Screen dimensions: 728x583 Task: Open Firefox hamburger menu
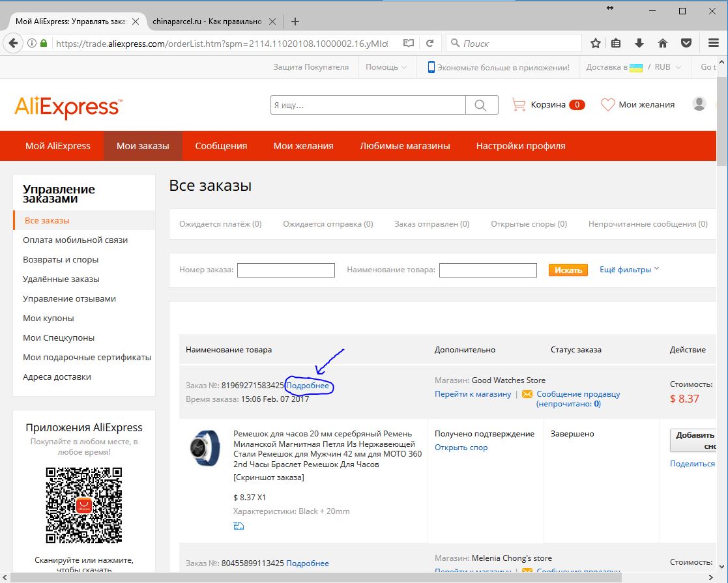[x=714, y=43]
